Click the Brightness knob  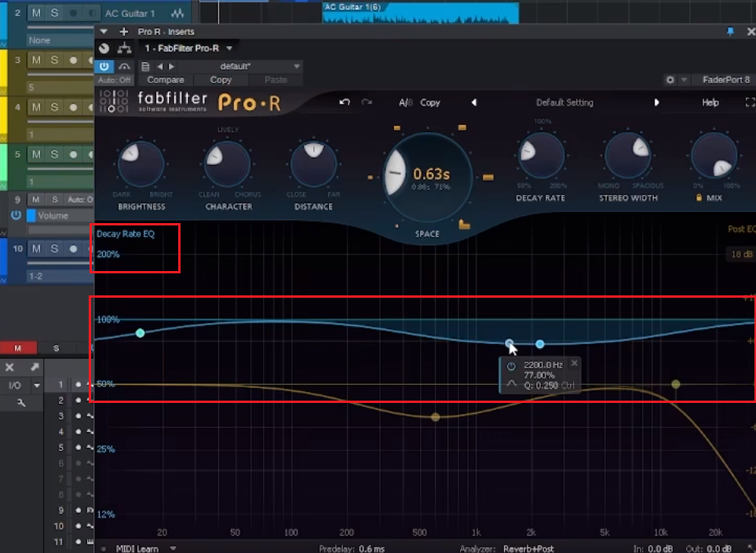[141, 164]
